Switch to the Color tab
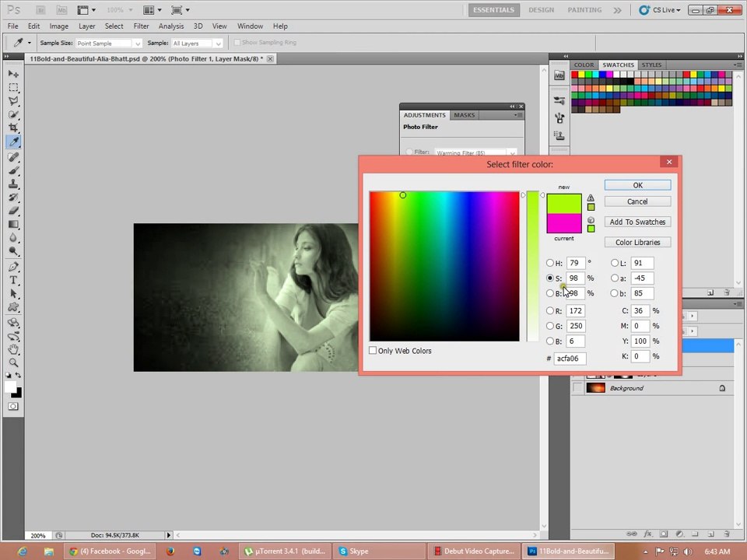The width and height of the screenshot is (747, 560). coord(584,65)
